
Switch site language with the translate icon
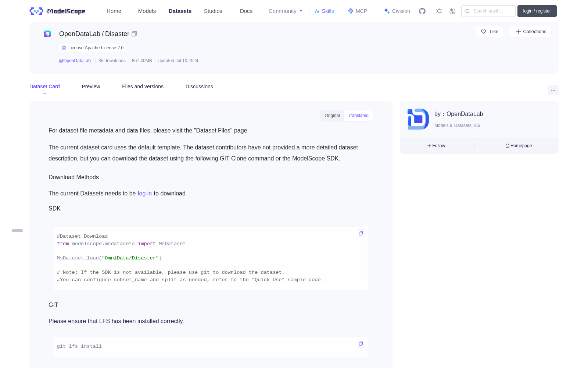452,11
